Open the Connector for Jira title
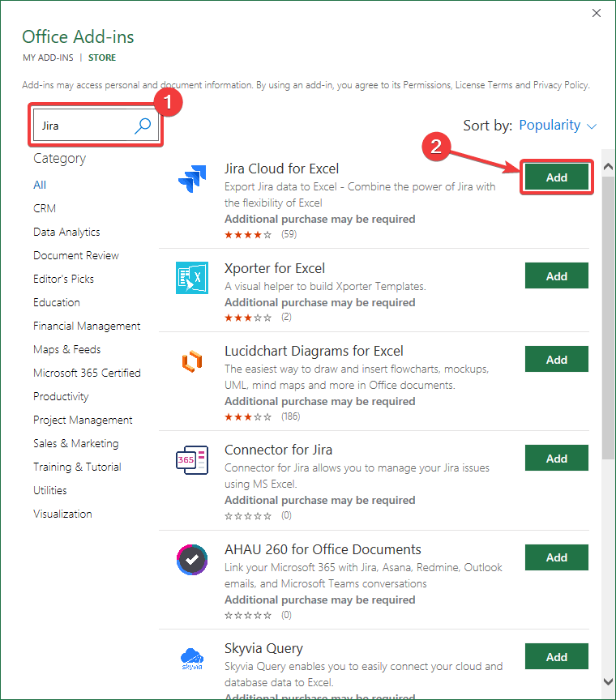 278,450
